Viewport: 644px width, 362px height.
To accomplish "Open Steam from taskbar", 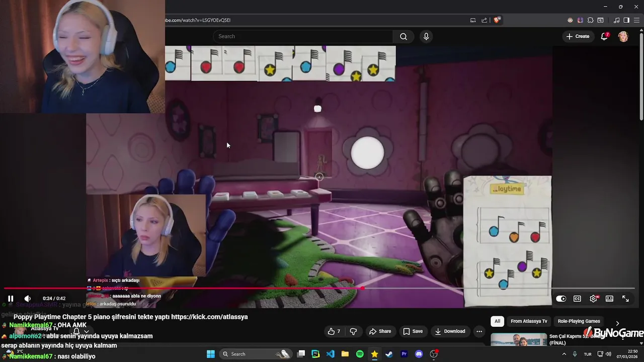I will (x=389, y=354).
